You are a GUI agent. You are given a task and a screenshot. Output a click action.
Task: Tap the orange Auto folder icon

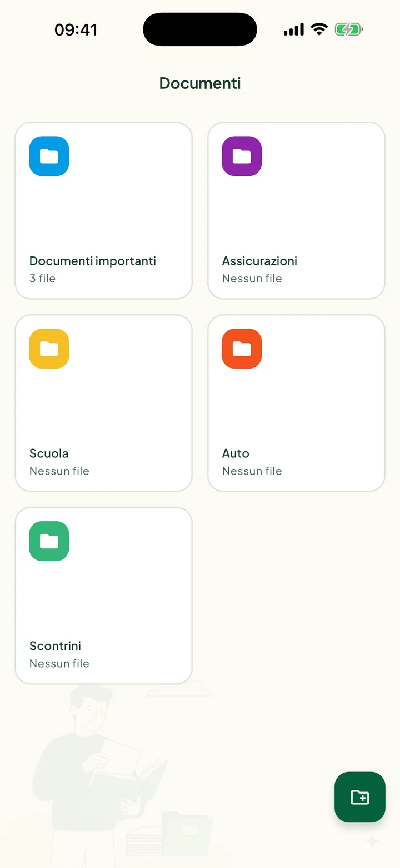coord(242,349)
